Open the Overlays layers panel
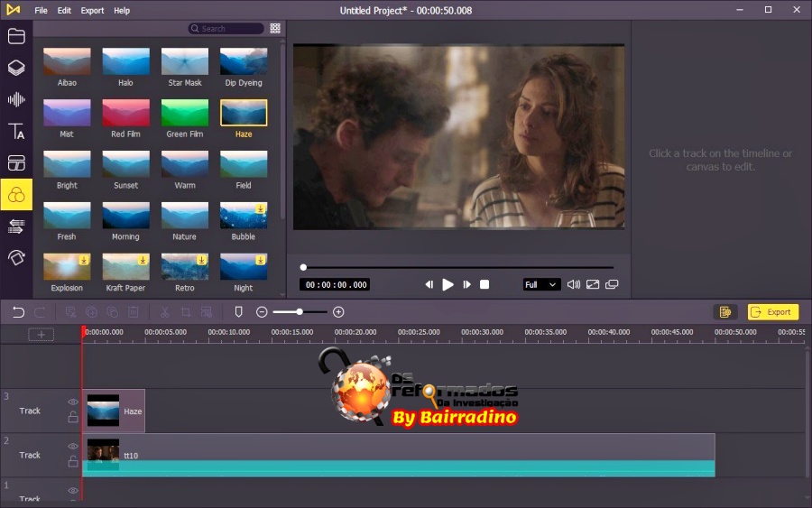The height and width of the screenshot is (508, 812). [x=16, y=68]
